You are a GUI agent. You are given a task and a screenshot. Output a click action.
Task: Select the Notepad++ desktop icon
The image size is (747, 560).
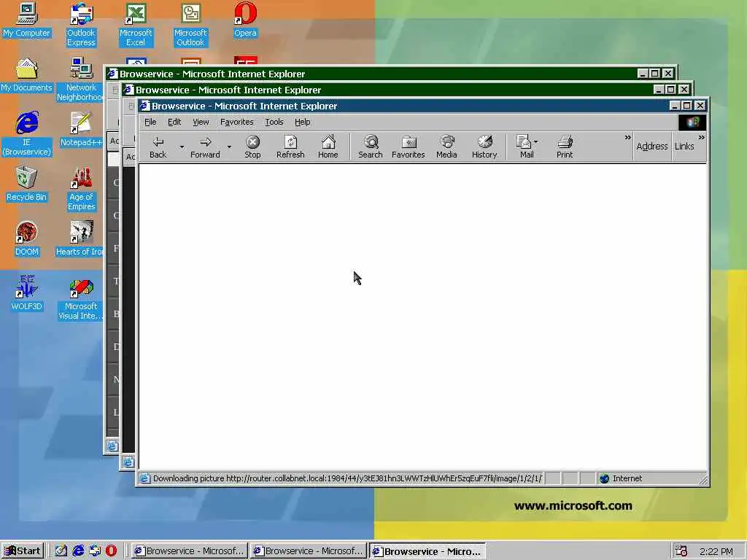[81, 130]
